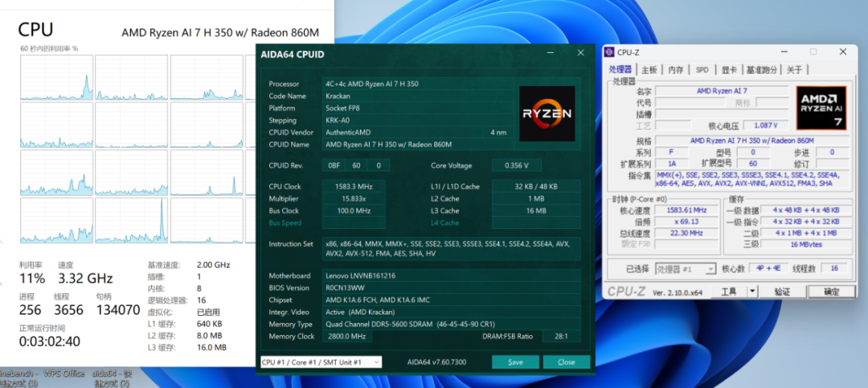This screenshot has width=868, height=388.
Task: Click the 基准速度 value 2.00 GHz
Action: point(213,265)
